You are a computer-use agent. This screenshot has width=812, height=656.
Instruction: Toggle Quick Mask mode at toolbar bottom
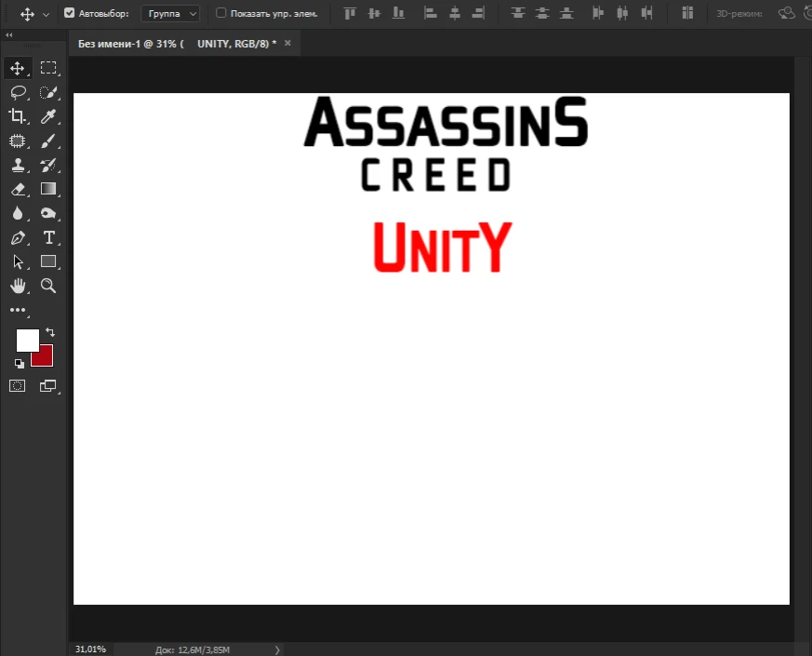click(17, 385)
